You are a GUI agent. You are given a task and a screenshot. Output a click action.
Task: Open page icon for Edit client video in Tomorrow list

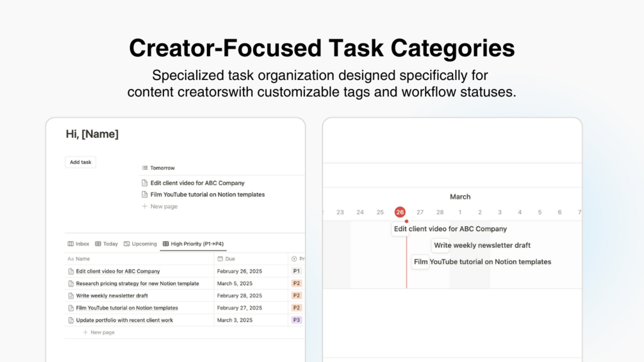pyautogui.click(x=145, y=183)
